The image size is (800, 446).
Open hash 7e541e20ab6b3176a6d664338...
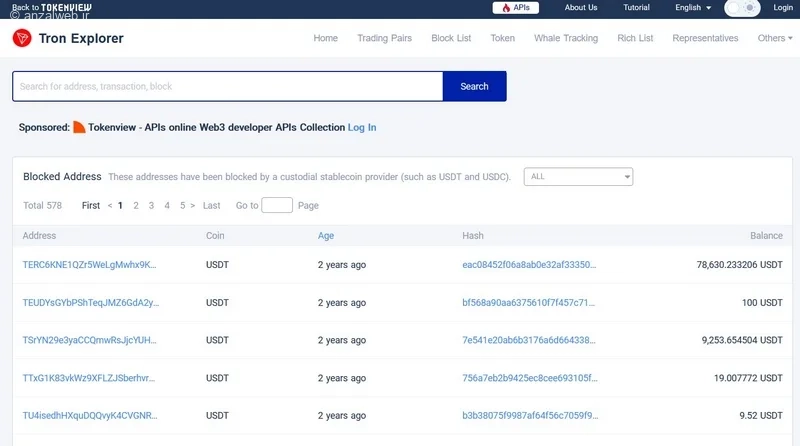pyautogui.click(x=529, y=340)
